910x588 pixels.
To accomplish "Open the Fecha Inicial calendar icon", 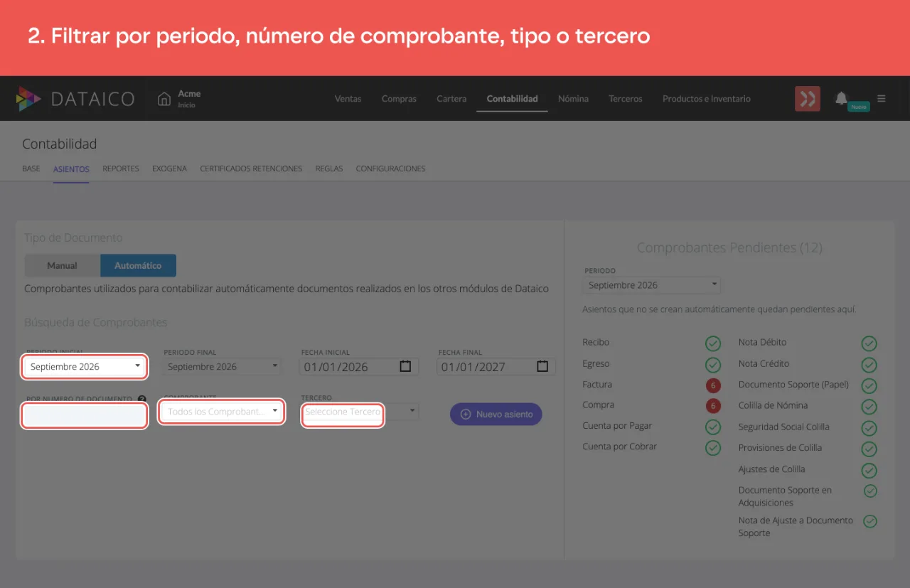I will (405, 366).
